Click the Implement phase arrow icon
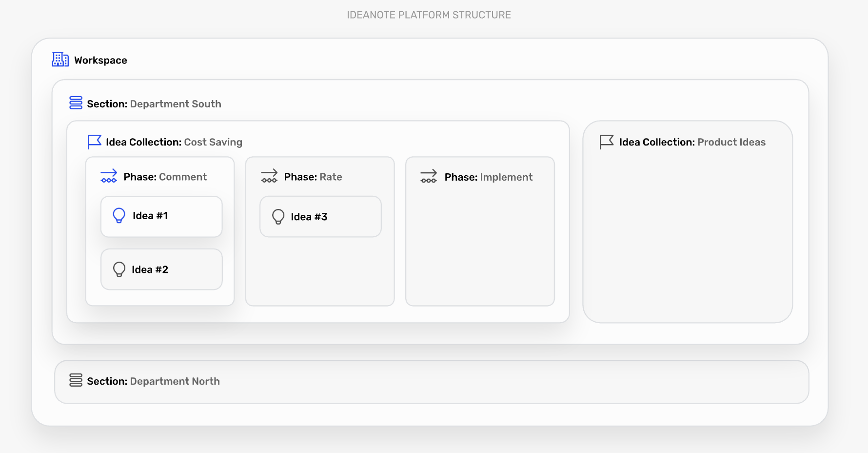Viewport: 868px width, 453px height. [429, 176]
